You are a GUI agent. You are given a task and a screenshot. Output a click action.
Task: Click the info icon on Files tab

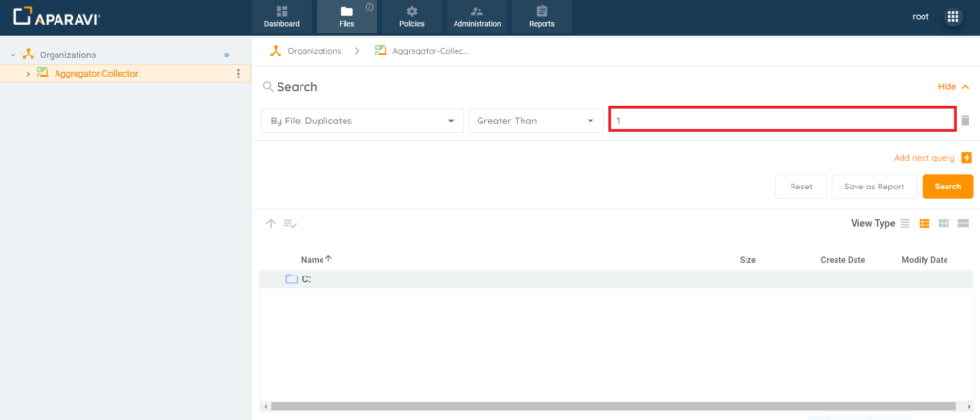tap(369, 7)
